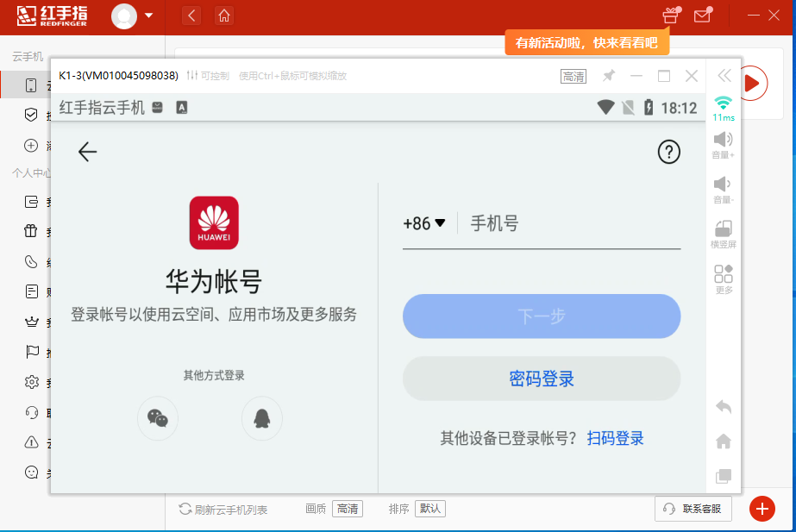Tap the Android back arrow in side toolbar
The image size is (796, 532).
coord(724,407)
